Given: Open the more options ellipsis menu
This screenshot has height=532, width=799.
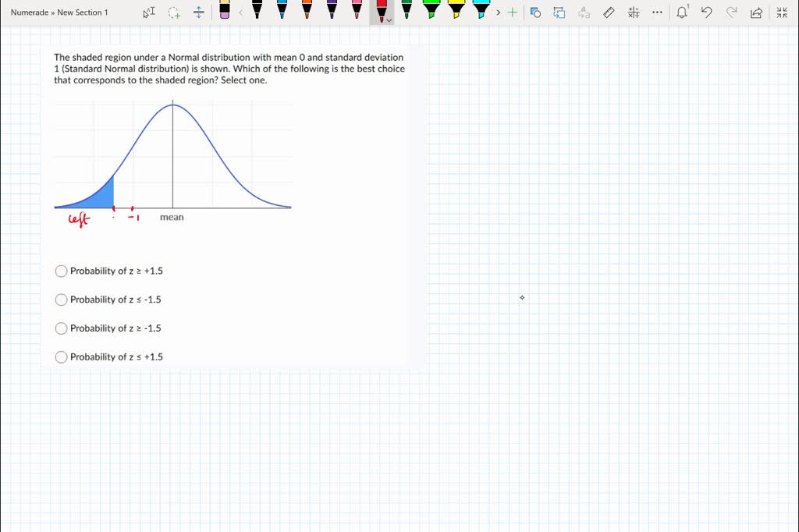Looking at the screenshot, I should pyautogui.click(x=658, y=12).
